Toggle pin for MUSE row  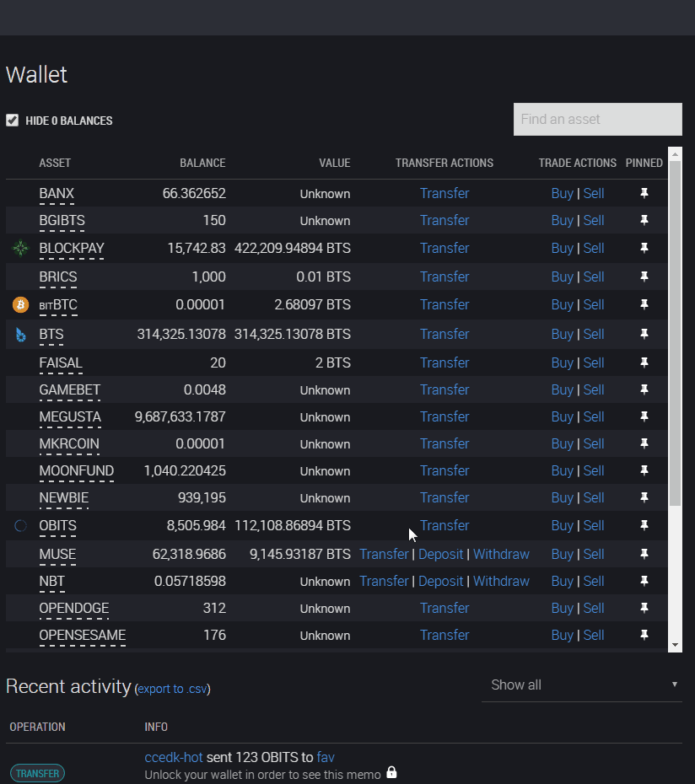point(644,554)
